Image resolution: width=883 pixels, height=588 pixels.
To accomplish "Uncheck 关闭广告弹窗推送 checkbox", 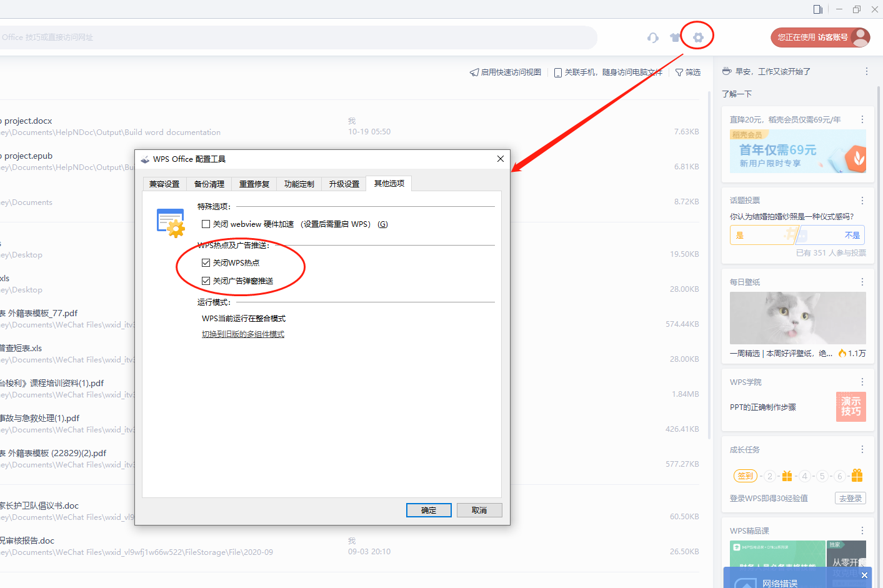I will 206,281.
